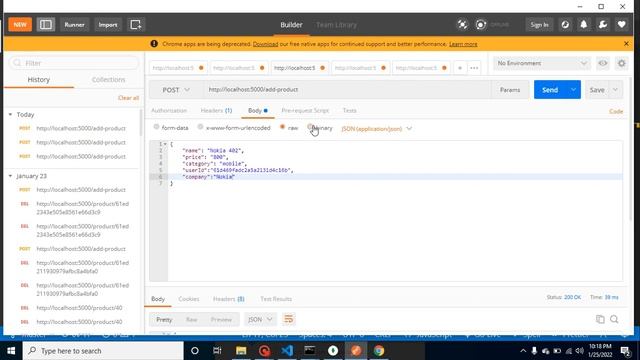Open the No Environment dropdown

click(542, 63)
